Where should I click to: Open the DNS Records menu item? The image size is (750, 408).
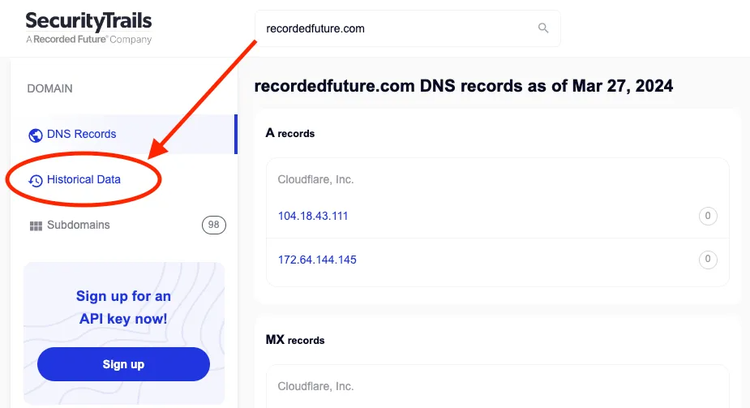point(124,134)
